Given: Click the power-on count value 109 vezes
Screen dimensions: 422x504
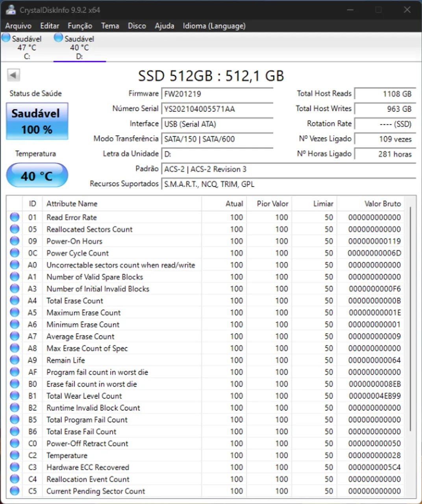Looking at the screenshot, I should click(385, 139).
